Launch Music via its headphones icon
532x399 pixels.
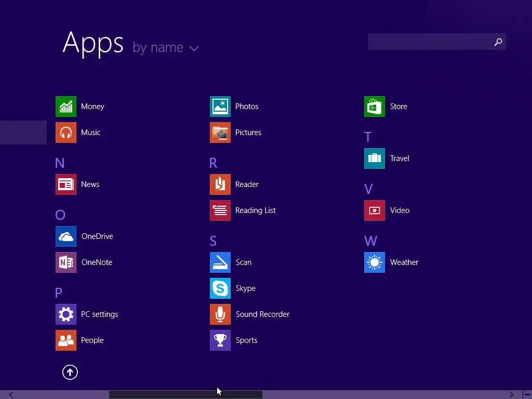[x=66, y=132]
